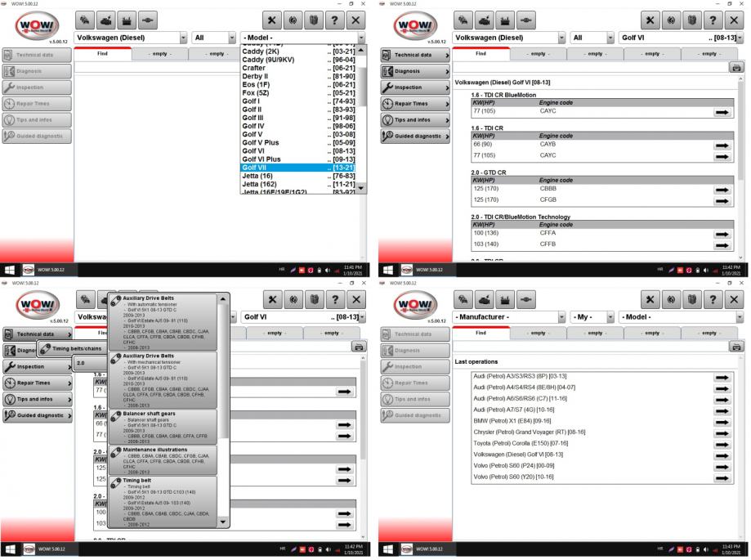This screenshot has width=751, height=560.
Task: Open Diagnosis in top-right window sidebar
Action: 415,71
